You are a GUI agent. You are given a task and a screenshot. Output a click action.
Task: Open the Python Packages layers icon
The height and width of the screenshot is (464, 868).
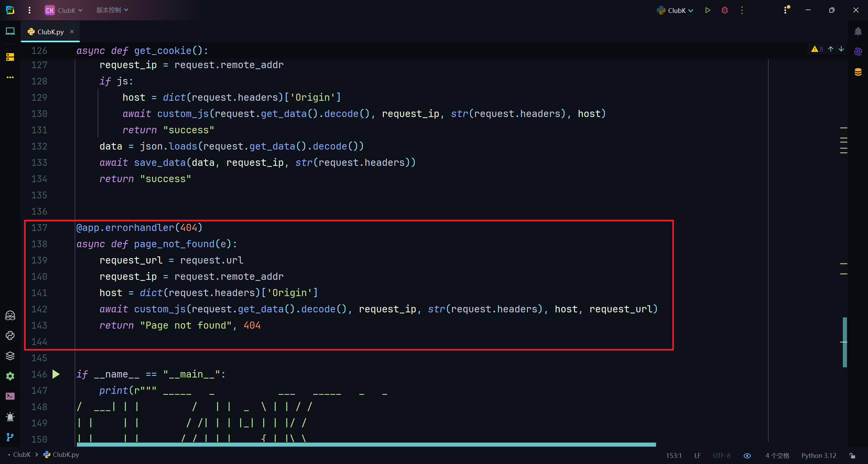click(x=10, y=356)
